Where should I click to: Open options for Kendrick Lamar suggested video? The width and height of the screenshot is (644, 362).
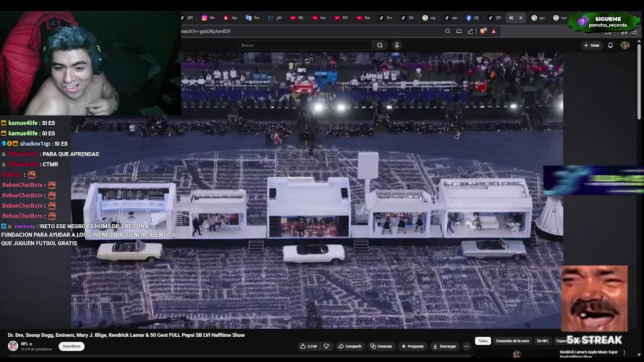pos(624,352)
